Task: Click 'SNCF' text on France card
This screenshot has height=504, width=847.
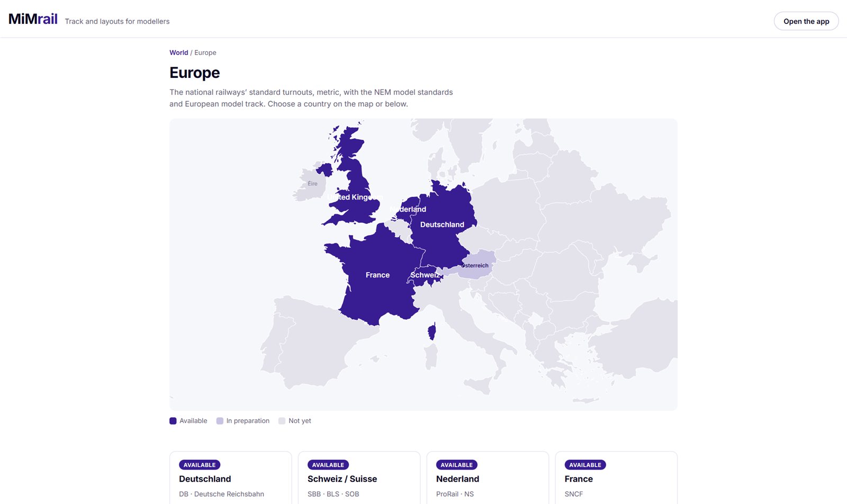Action: 574,494
